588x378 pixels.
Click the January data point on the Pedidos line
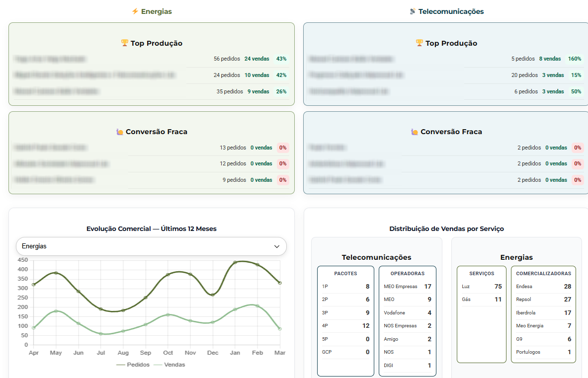pos(235,262)
